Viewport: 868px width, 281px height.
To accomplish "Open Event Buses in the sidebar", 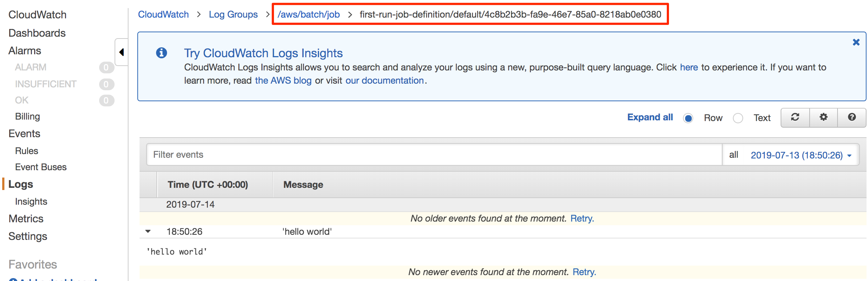I will click(41, 167).
